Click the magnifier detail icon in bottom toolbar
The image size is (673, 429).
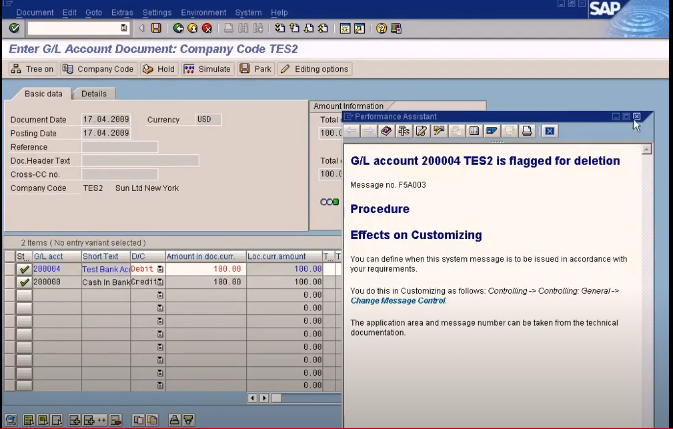click(x=11, y=420)
